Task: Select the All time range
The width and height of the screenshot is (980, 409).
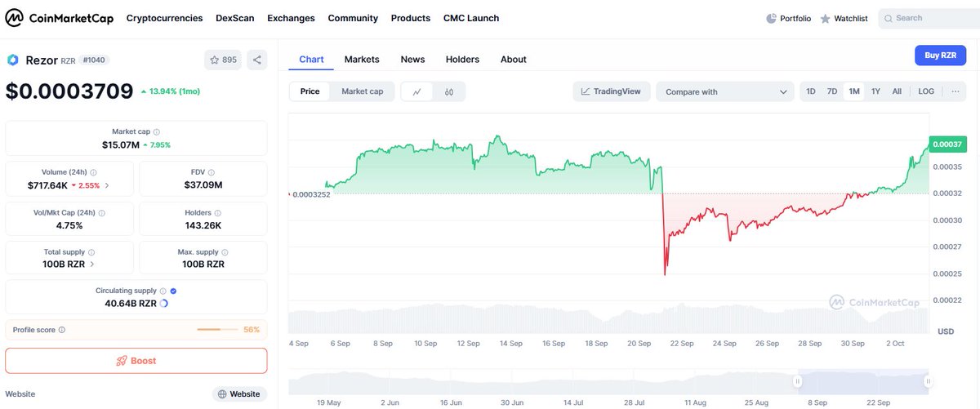Action: click(897, 91)
